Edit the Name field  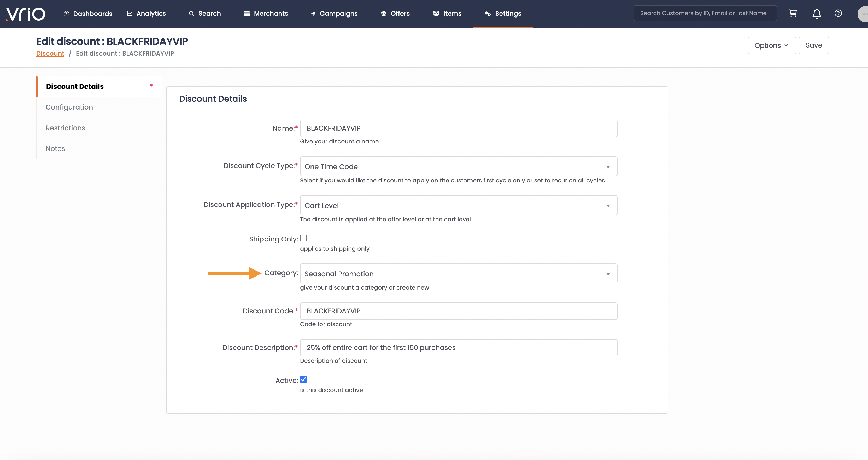tap(458, 129)
